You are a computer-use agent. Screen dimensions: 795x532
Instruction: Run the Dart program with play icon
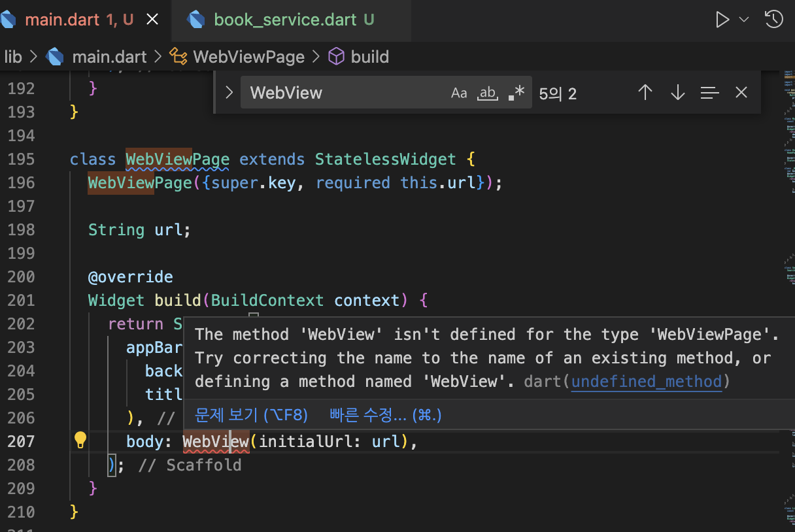coord(722,20)
